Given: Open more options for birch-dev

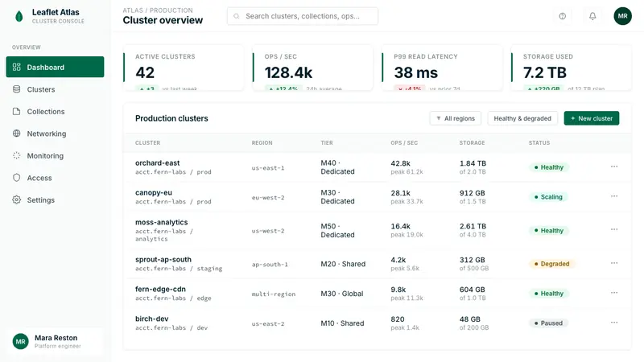Looking at the screenshot, I should [x=614, y=323].
